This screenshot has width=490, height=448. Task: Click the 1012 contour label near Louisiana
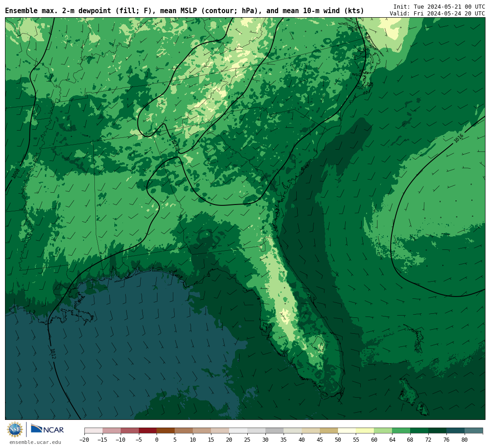coord(53,353)
